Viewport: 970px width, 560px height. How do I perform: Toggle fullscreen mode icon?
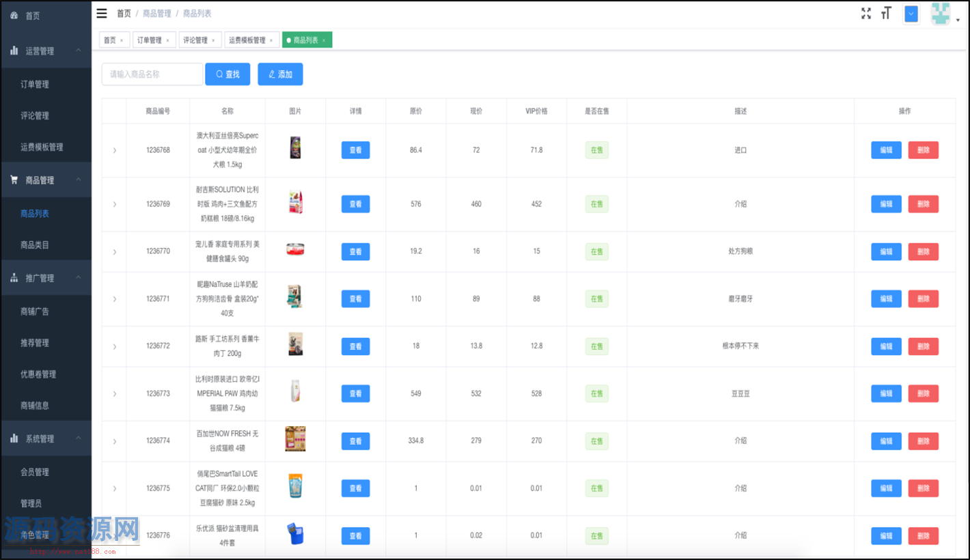click(866, 14)
